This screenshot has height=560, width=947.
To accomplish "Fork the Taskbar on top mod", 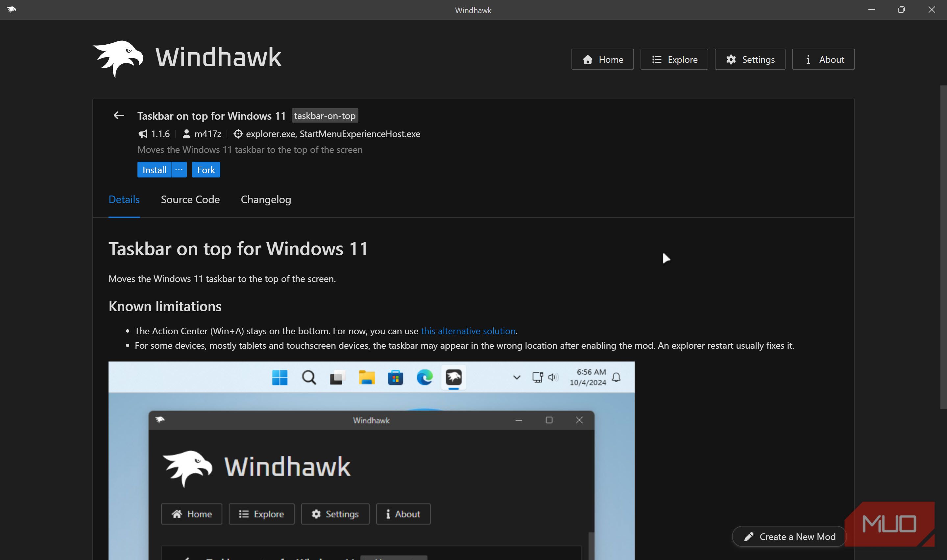I will click(206, 170).
